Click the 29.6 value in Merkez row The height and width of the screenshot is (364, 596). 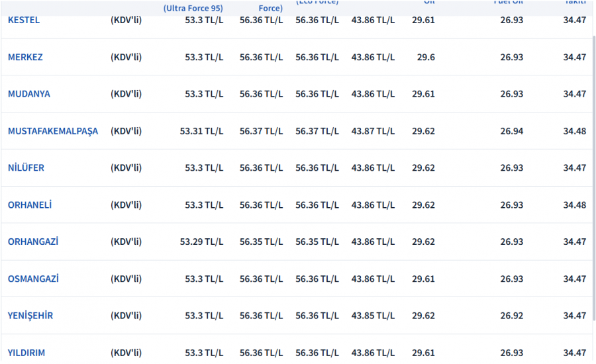coord(426,57)
